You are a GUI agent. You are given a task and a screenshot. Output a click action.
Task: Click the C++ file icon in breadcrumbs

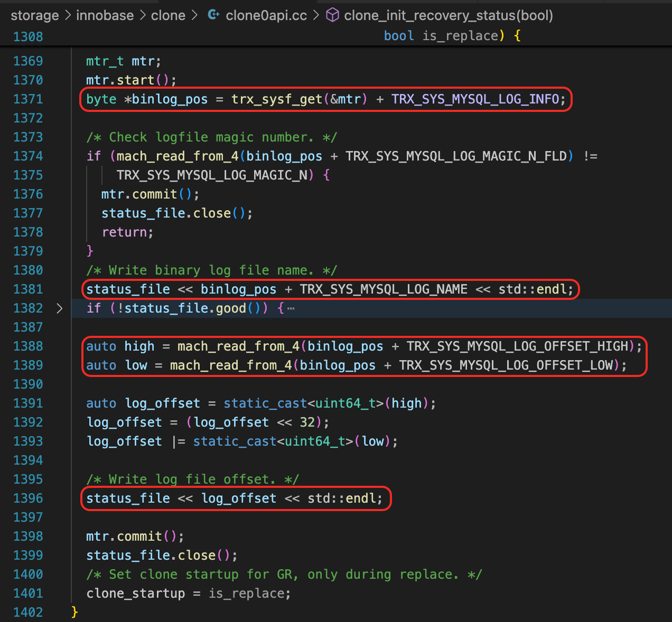pos(213,15)
